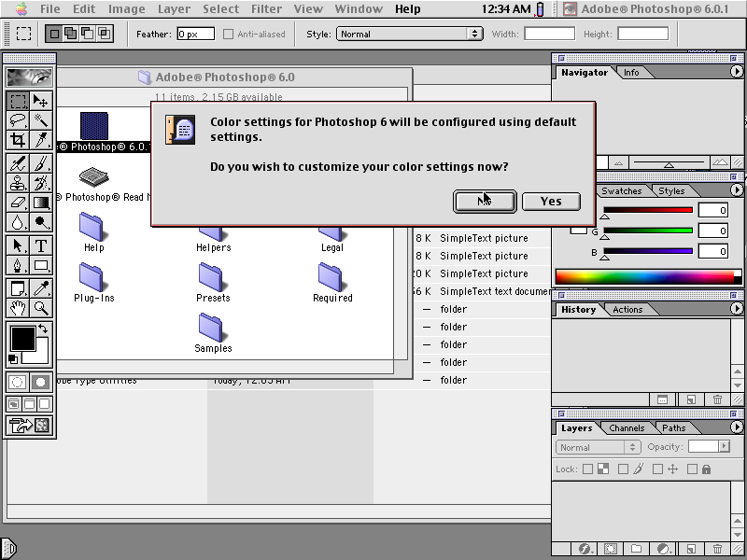
Task: Select the Clone Stamp tool
Action: 18,183
